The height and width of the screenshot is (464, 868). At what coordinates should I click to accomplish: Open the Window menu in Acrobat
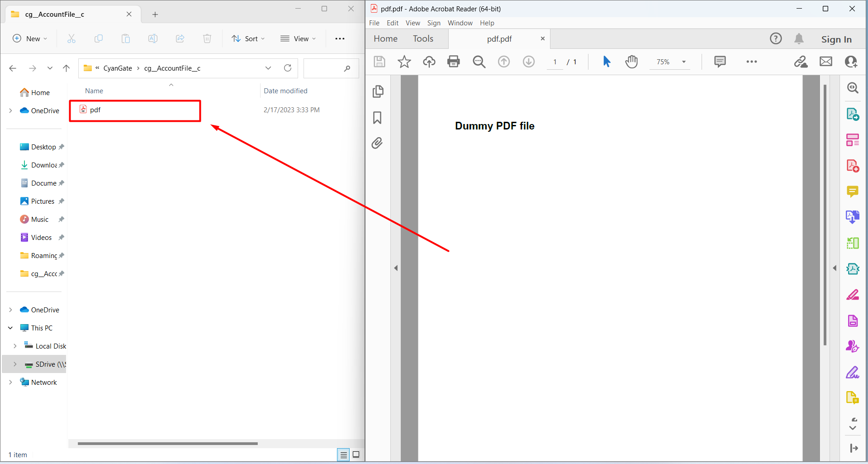[x=460, y=23]
